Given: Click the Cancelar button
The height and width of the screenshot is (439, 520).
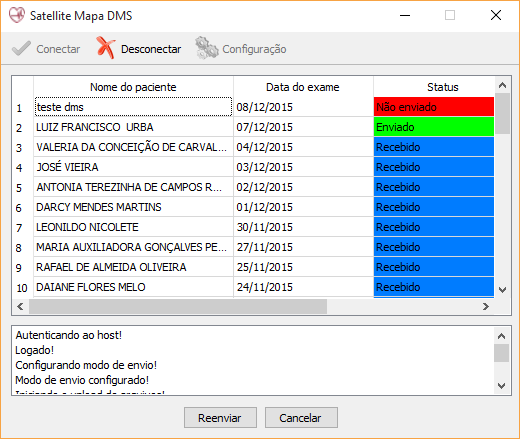Looking at the screenshot, I should click(x=301, y=417).
